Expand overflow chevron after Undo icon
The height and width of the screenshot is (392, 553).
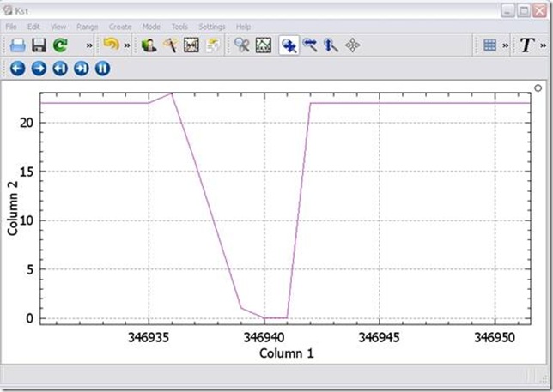click(x=128, y=45)
